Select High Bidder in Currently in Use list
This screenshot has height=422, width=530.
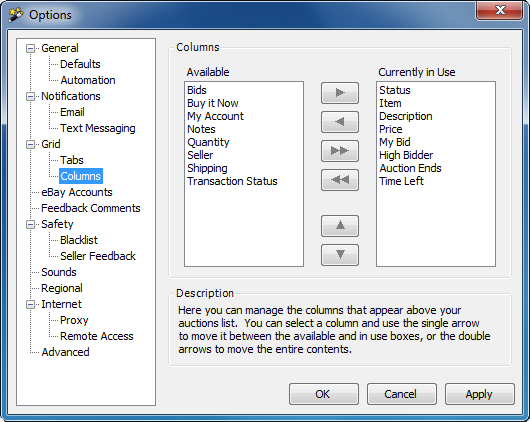pos(406,155)
